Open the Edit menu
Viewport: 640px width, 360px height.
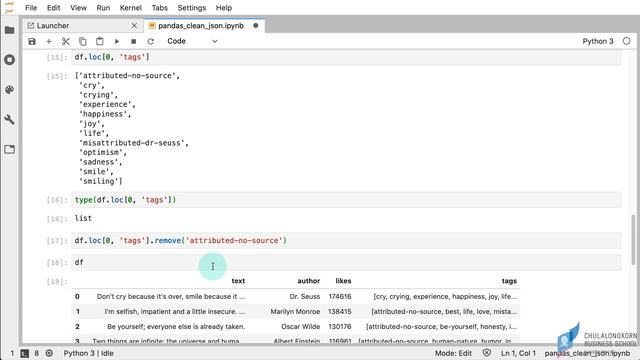point(53,8)
